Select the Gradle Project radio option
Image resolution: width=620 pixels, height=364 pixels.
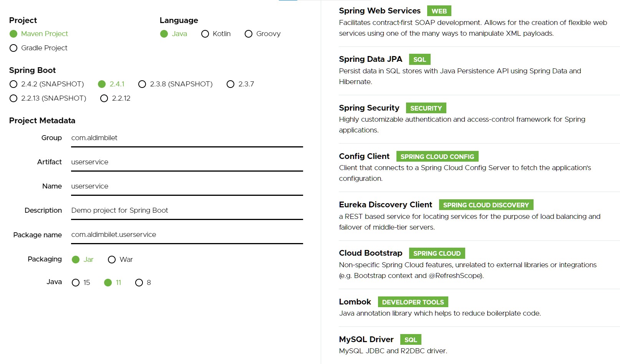13,48
